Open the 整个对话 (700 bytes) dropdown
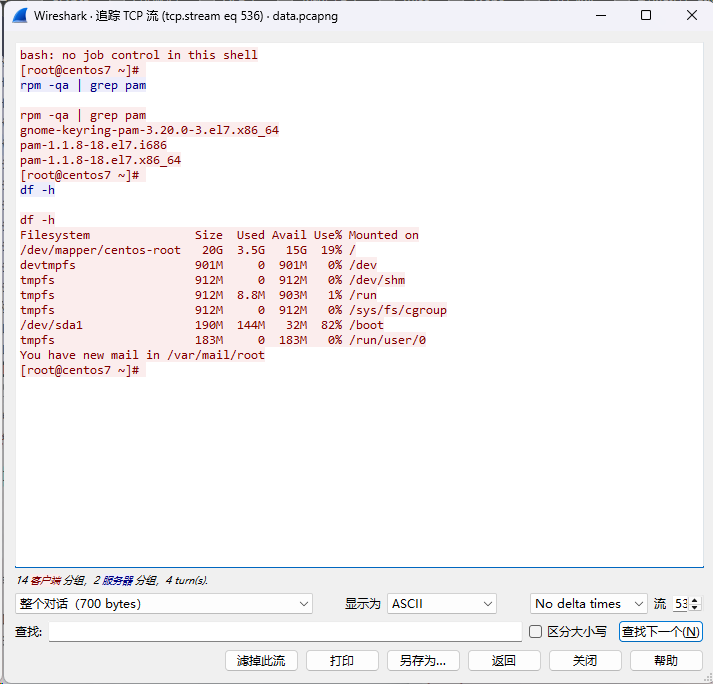This screenshot has width=713, height=684. point(165,604)
